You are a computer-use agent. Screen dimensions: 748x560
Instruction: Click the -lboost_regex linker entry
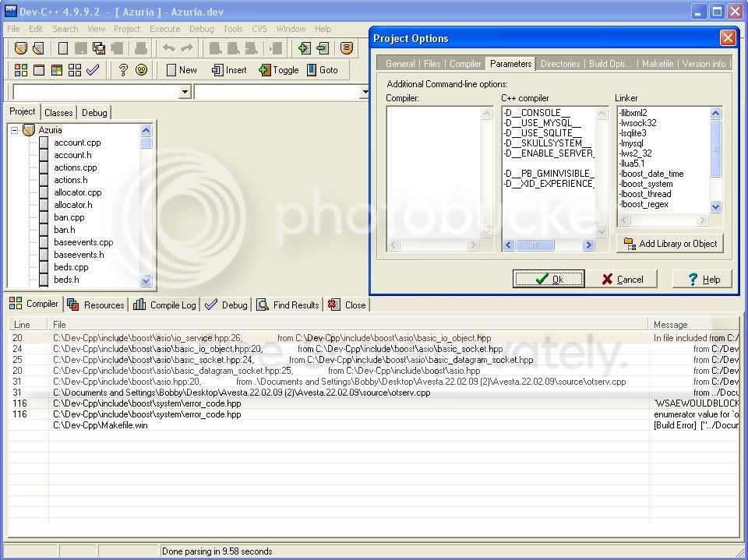point(644,204)
